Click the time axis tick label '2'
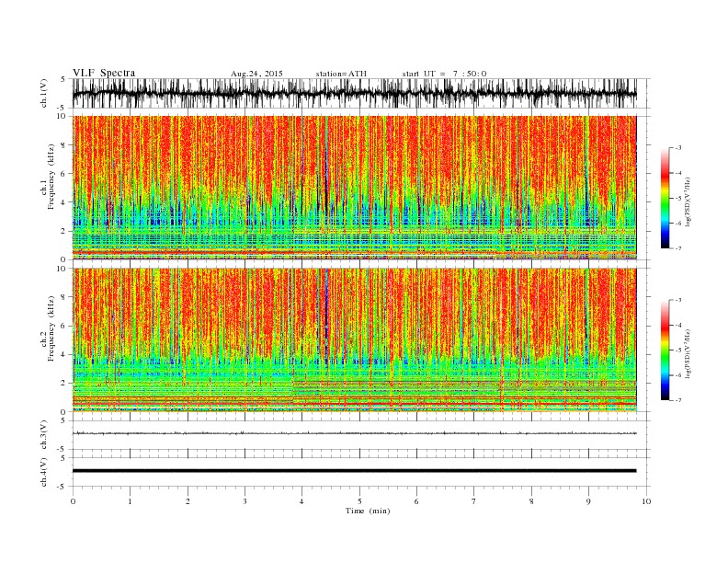728x563 pixels. coord(188,501)
